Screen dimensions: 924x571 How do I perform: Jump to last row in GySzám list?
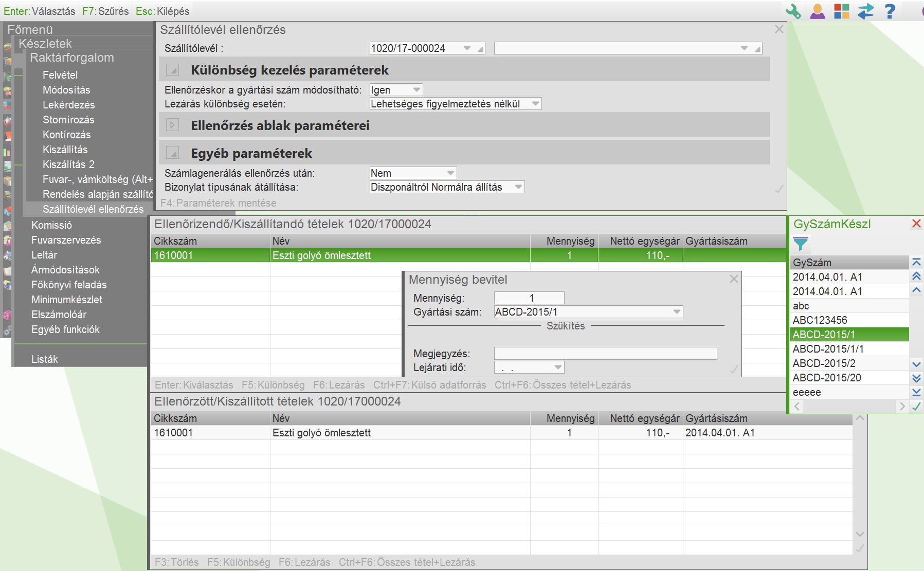916,392
